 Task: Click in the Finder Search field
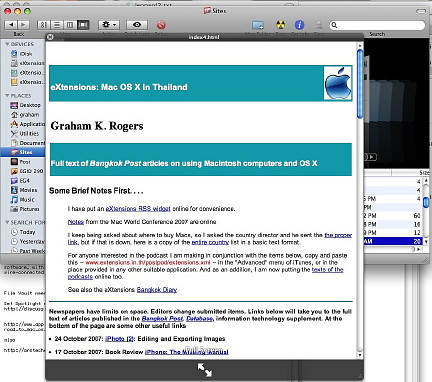377,25
